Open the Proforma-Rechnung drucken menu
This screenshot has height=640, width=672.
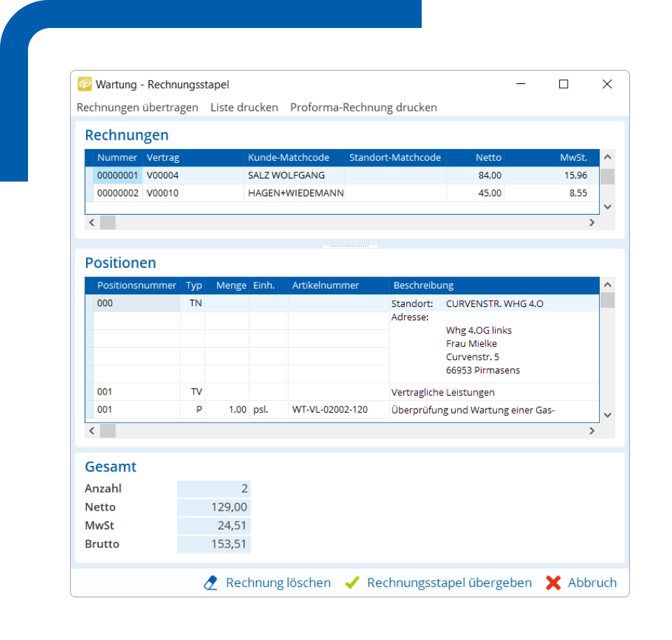(362, 107)
